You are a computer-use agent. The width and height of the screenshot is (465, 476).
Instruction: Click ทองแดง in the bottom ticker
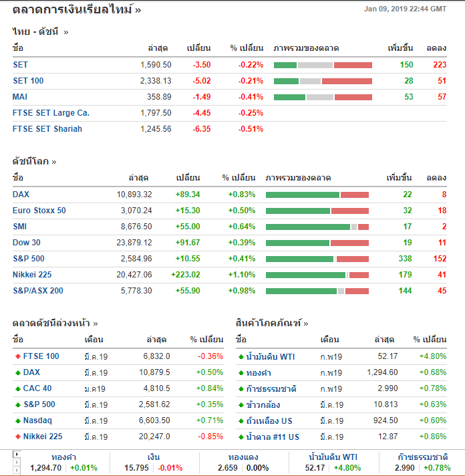[x=243, y=457]
